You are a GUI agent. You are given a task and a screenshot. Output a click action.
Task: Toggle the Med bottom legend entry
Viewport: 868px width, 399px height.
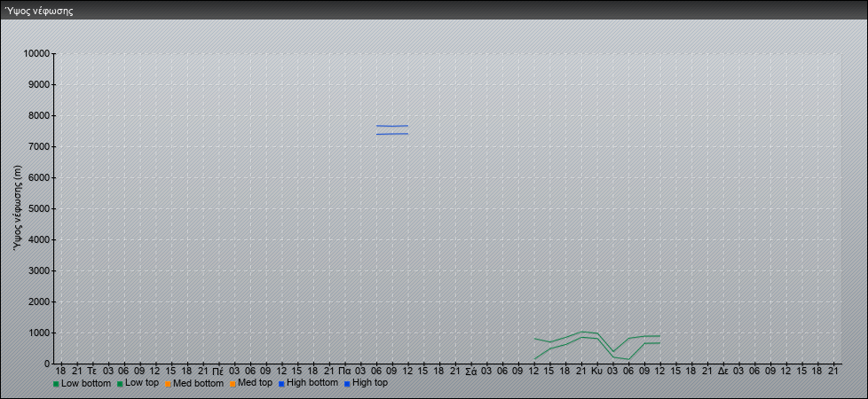point(193,383)
